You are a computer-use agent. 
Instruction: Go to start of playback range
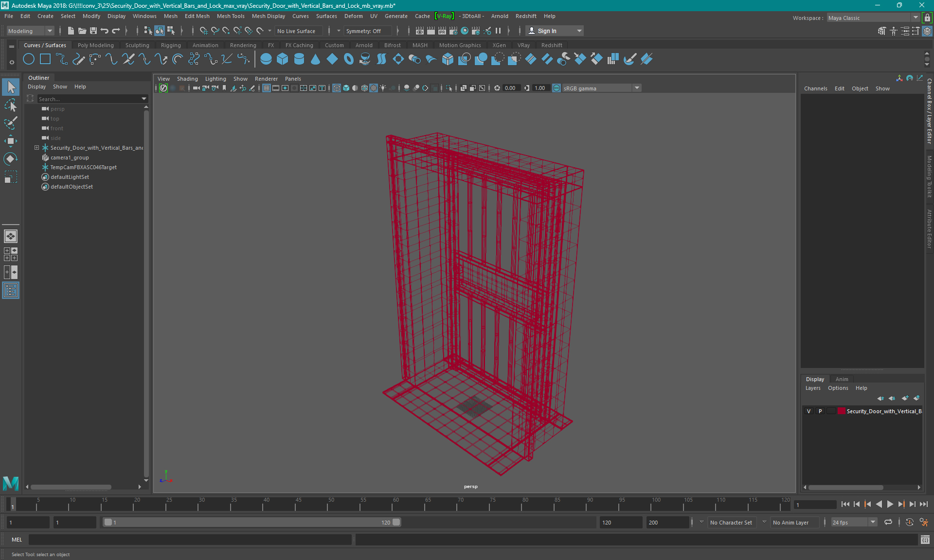[845, 504]
